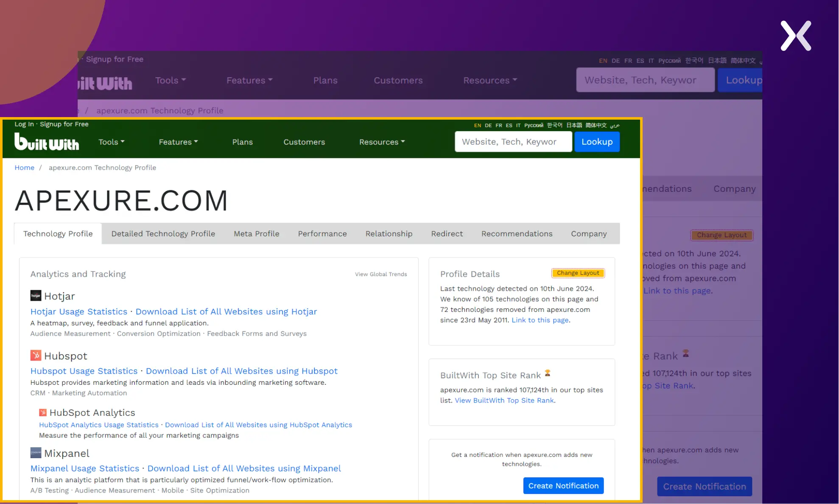
Task: Switch language to DE in front window
Action: tap(488, 126)
